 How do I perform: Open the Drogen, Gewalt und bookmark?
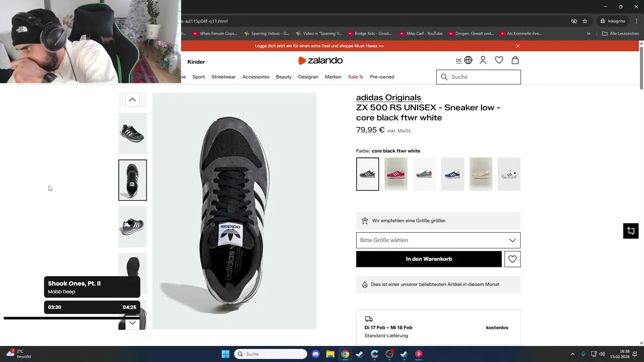tap(471, 34)
